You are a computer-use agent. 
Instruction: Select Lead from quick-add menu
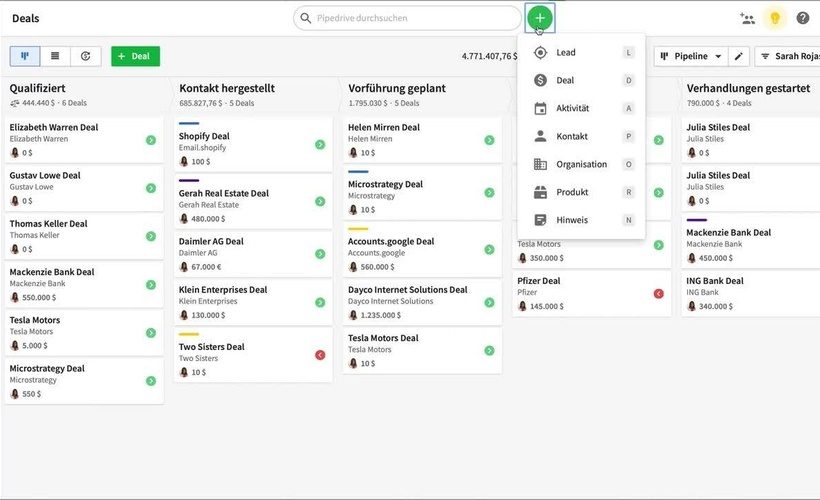(x=566, y=52)
